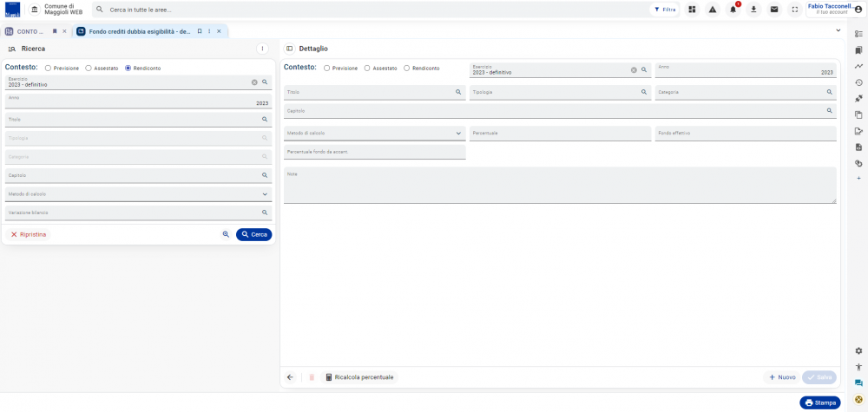Click the Filtra button in search bar
Screen dimensions: 868x412
click(664, 10)
